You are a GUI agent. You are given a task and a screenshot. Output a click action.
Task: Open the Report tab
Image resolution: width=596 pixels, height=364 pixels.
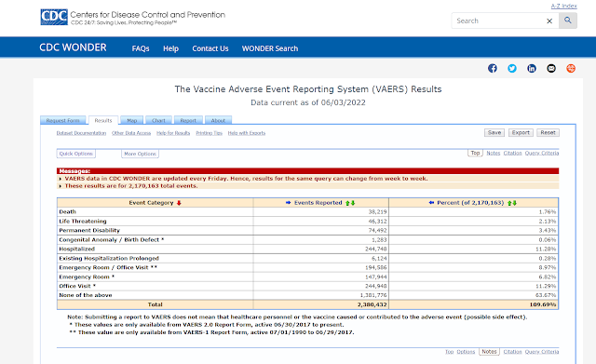click(188, 120)
